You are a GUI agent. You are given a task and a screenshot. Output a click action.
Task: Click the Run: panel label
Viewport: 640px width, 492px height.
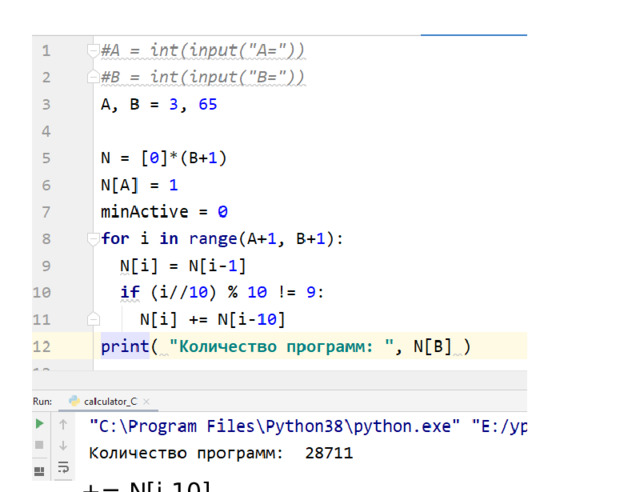pos(42,402)
